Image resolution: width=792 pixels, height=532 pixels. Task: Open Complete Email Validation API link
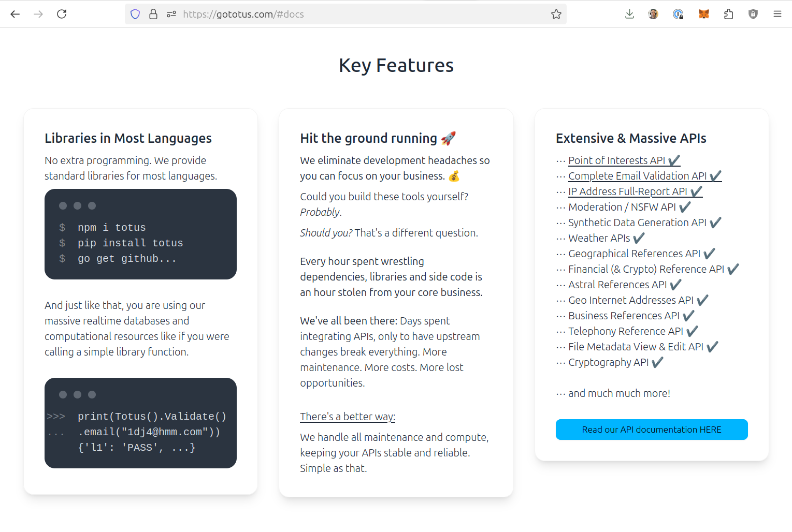[645, 176]
